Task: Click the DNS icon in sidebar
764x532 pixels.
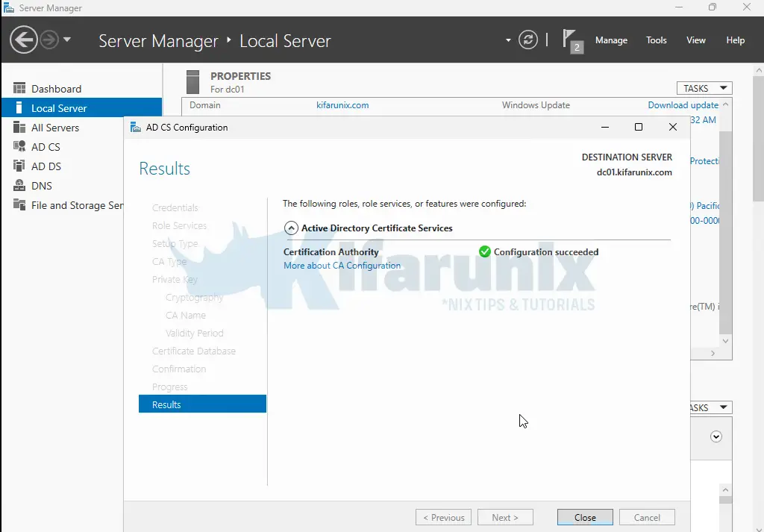Action: click(x=19, y=185)
